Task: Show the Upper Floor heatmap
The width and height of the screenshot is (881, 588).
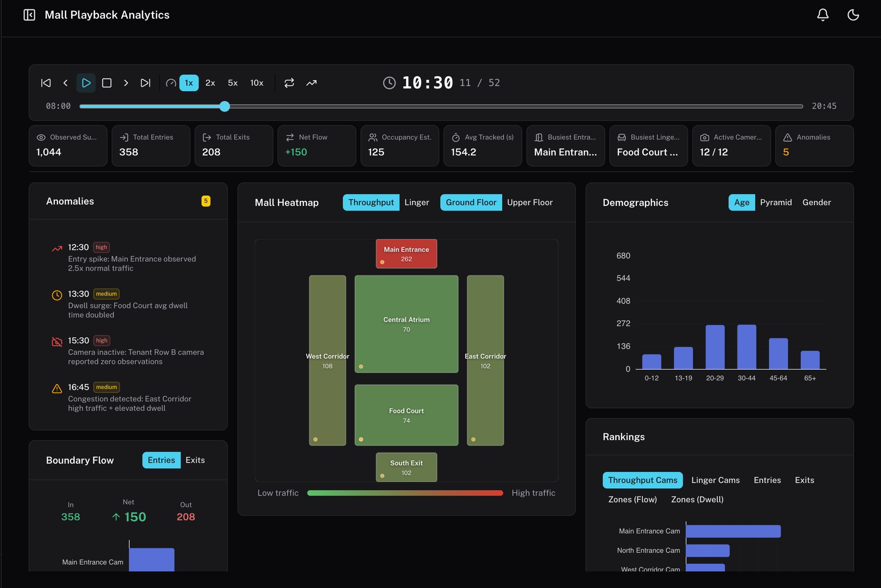Action: pyautogui.click(x=530, y=203)
